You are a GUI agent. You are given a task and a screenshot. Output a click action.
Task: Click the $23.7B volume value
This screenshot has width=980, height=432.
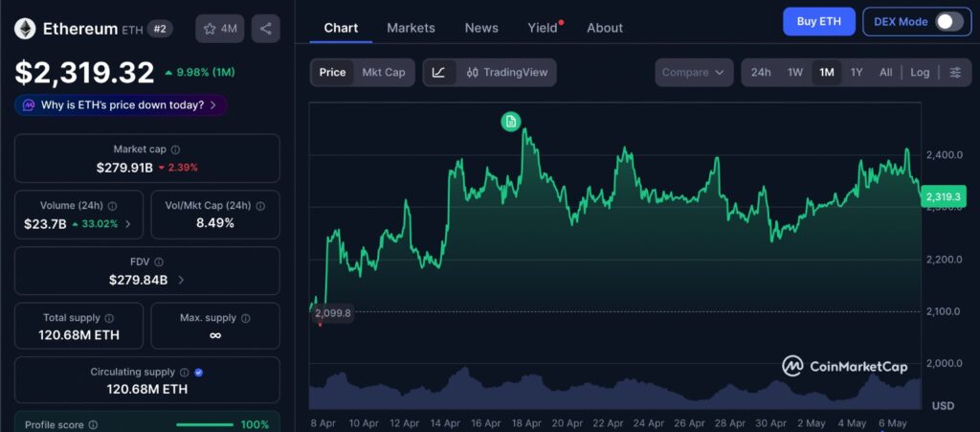[45, 224]
